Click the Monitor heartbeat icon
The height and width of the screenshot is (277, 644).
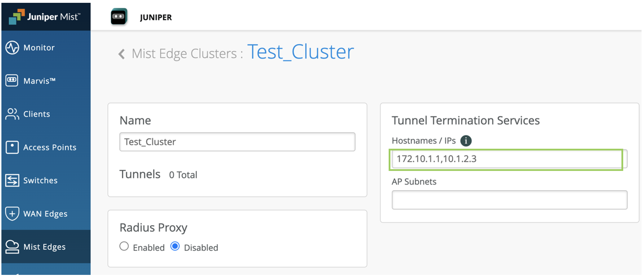pyautogui.click(x=12, y=48)
